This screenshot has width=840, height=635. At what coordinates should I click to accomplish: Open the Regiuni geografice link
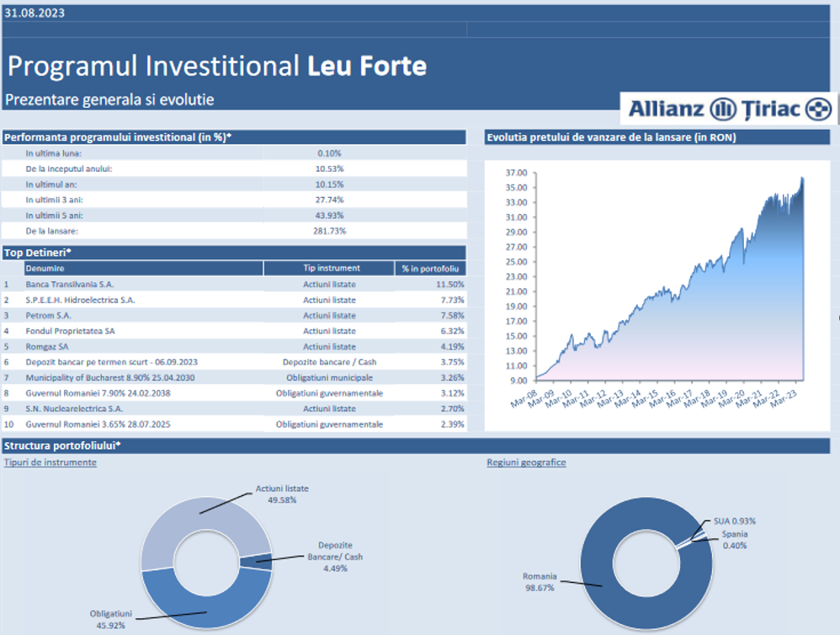coord(526,462)
